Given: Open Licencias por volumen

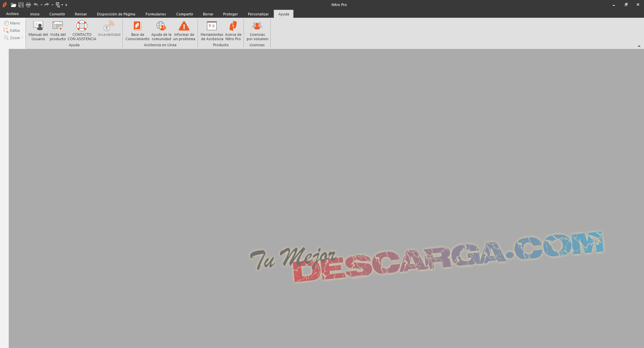Looking at the screenshot, I should 257,31.
